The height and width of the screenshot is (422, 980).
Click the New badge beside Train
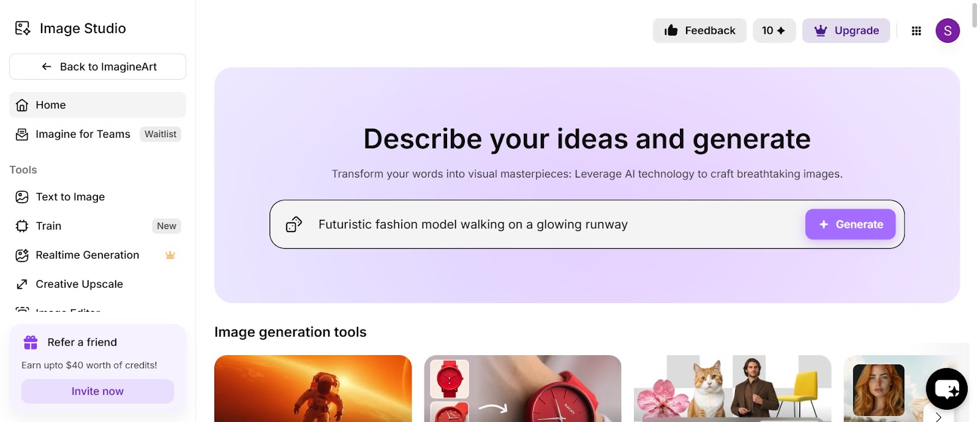coord(167,226)
